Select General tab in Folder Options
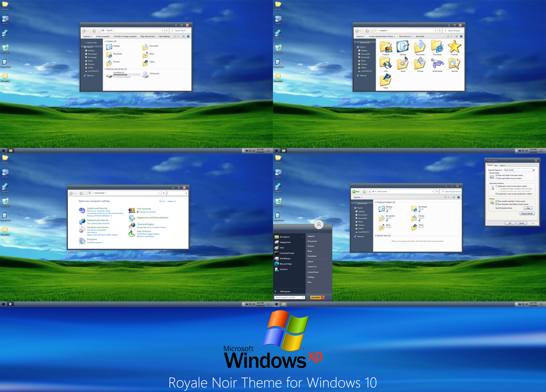The width and height of the screenshot is (546, 392). coord(490,165)
